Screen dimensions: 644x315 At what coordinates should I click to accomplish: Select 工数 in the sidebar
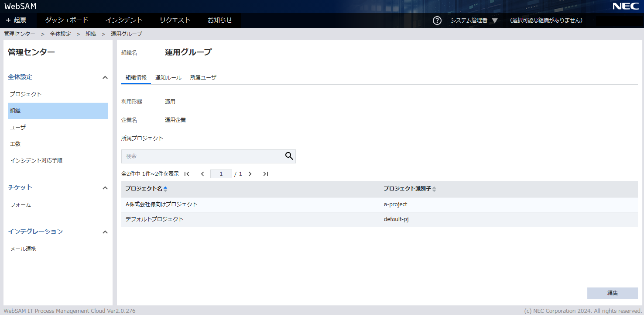coord(58,144)
